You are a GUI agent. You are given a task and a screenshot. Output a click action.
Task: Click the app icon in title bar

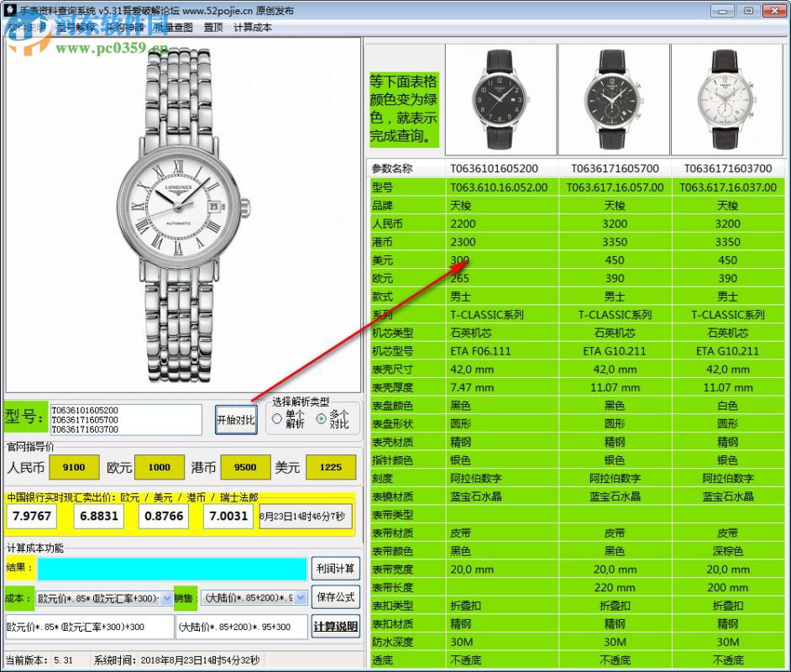click(9, 9)
